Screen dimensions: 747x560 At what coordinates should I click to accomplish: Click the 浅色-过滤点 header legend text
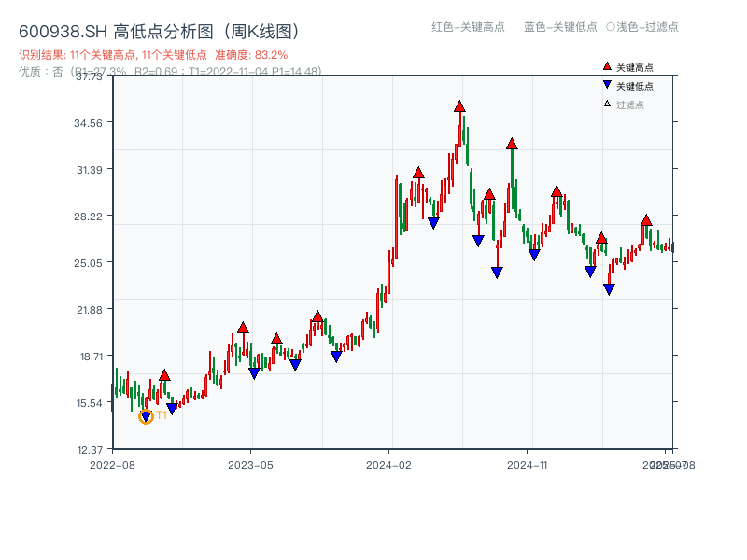647,27
